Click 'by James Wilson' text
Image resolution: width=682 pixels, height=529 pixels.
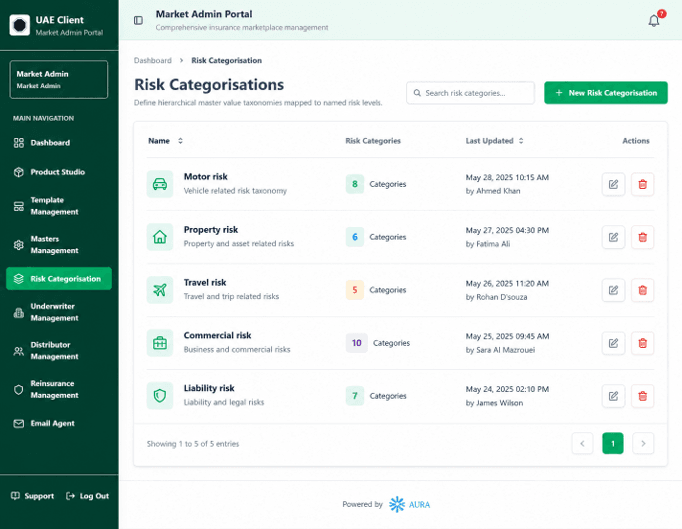494,403
